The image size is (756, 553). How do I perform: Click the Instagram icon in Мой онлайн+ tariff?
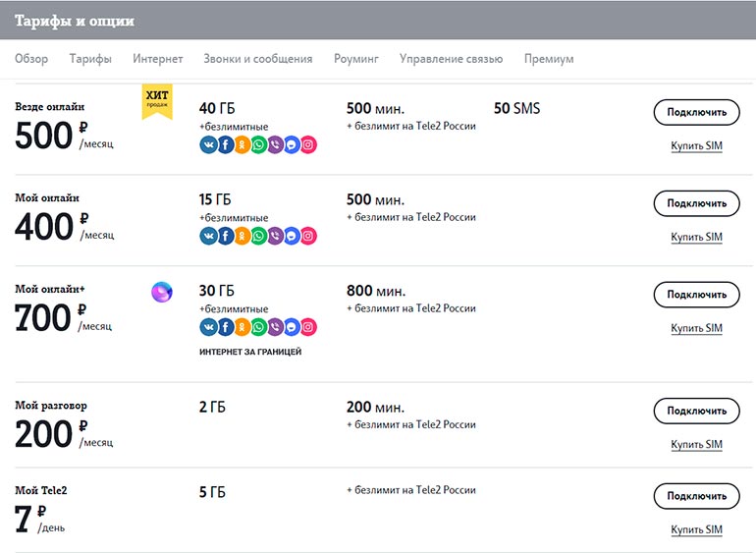(308, 327)
